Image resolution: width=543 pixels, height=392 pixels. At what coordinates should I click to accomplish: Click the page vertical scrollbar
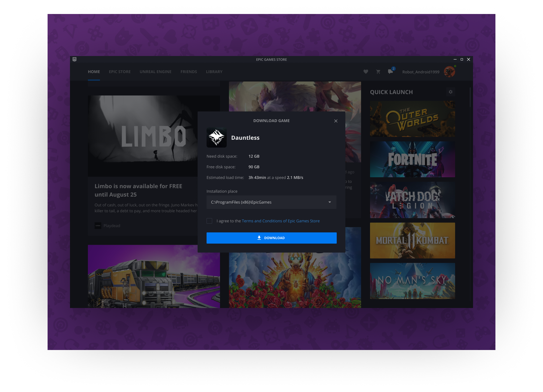pos(470,97)
